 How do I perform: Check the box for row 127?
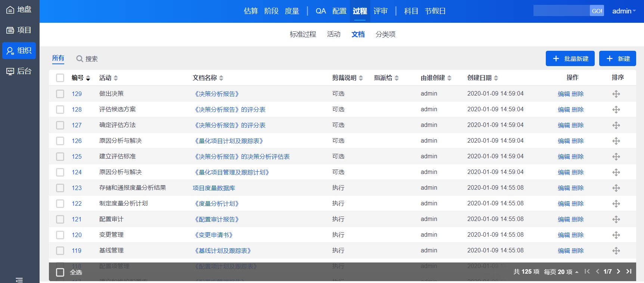60,125
